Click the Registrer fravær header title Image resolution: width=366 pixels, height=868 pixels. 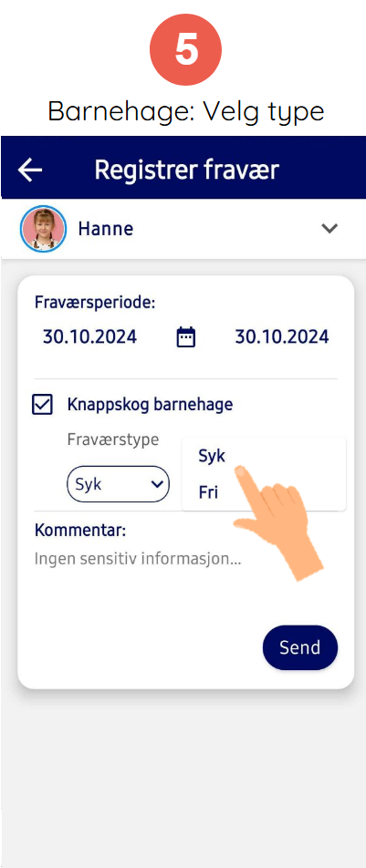pyautogui.click(x=186, y=170)
